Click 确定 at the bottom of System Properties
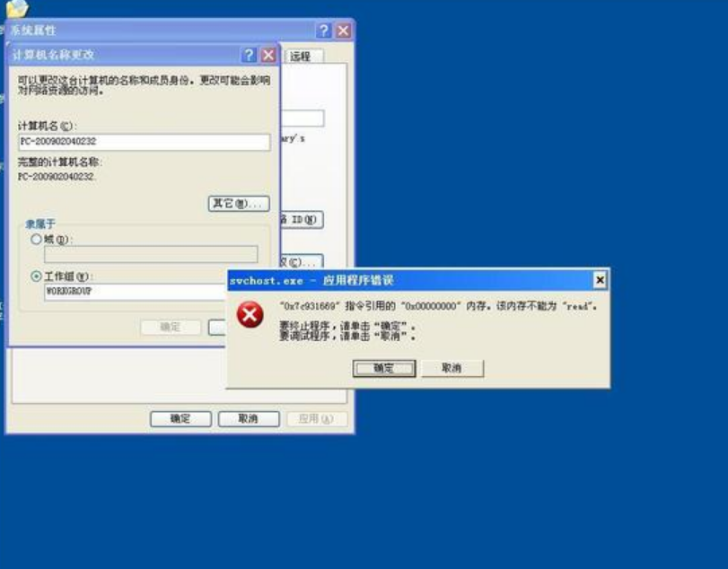The width and height of the screenshot is (728, 569). (180, 418)
